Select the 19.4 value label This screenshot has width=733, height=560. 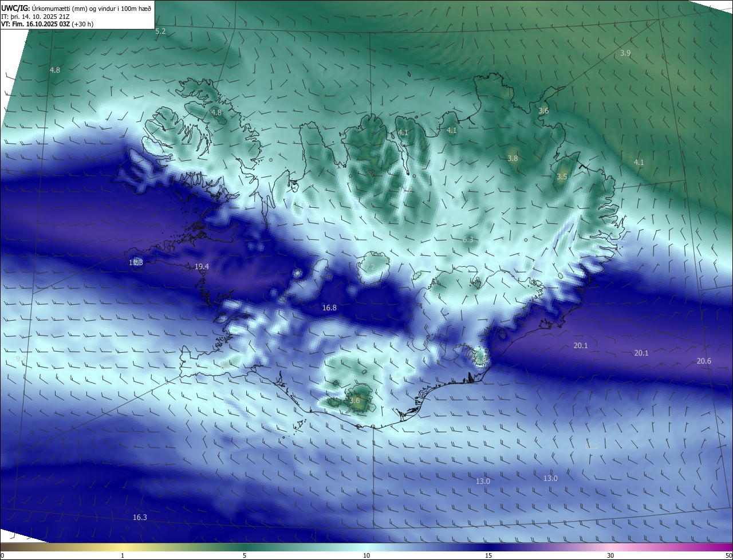tap(202, 267)
